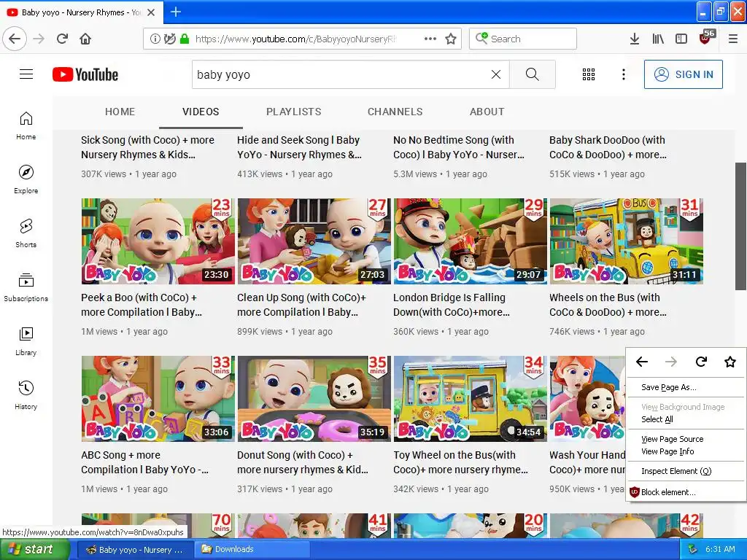Open London Bridge video thumbnail
Screen dimensions: 747x560
pos(471,241)
